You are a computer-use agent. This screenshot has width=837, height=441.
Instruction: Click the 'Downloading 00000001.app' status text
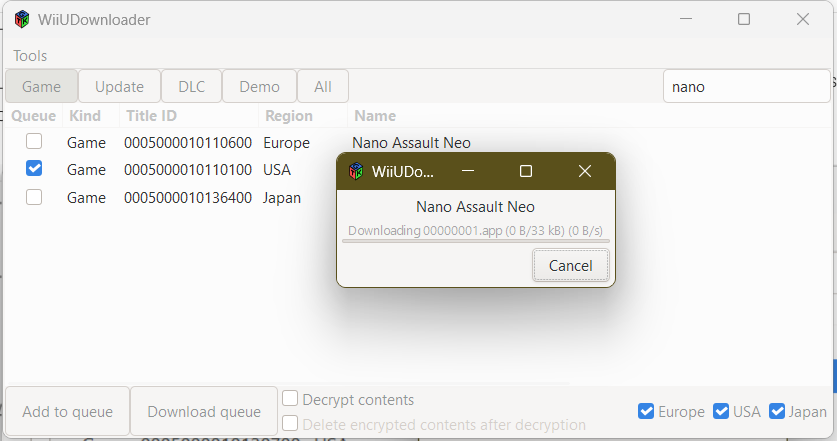tap(475, 231)
